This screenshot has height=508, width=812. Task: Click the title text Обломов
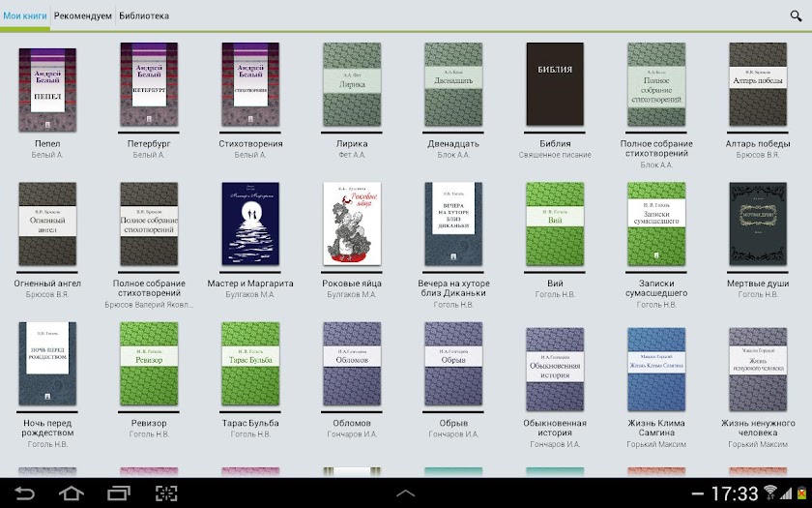(x=352, y=423)
